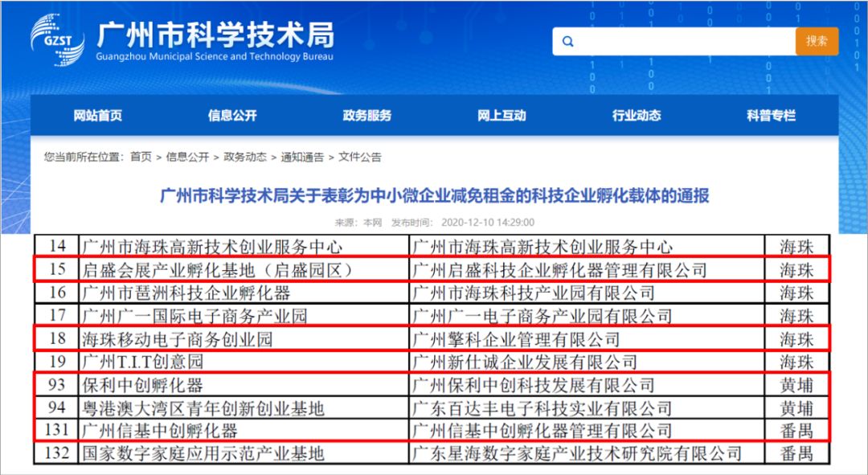868x475 pixels.
Task: Click the search magnifier icon
Action: point(568,42)
